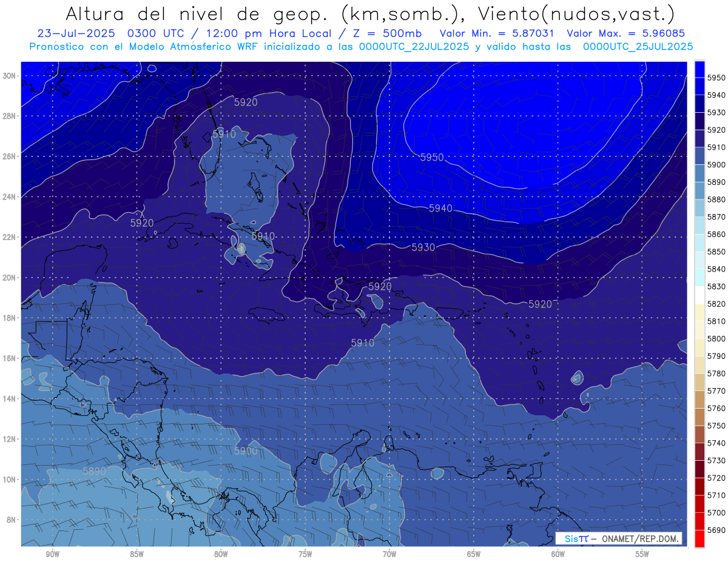Screen dimensions: 728x562
Task: Click the '5800' color legend value
Action: [x=716, y=338]
